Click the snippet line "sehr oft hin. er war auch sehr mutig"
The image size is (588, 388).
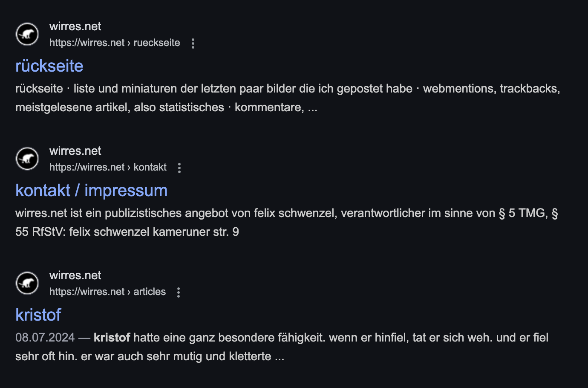click(x=150, y=356)
